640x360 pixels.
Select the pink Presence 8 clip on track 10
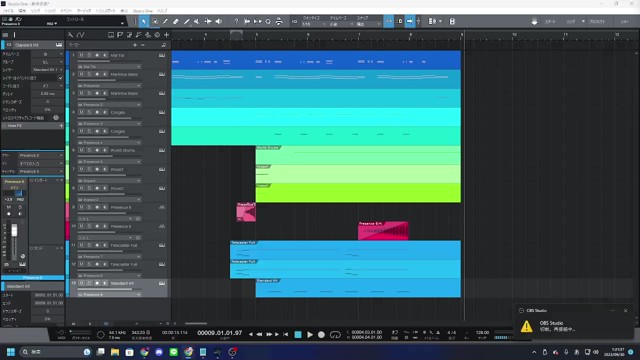[x=383, y=231]
